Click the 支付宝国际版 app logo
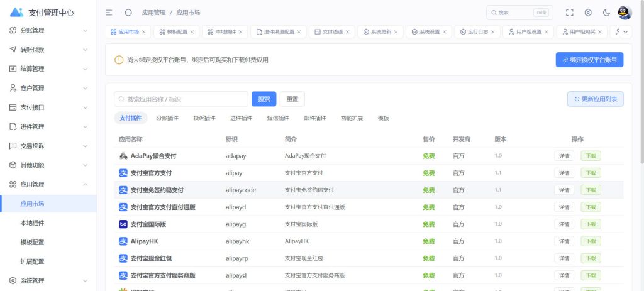 [x=123, y=224]
